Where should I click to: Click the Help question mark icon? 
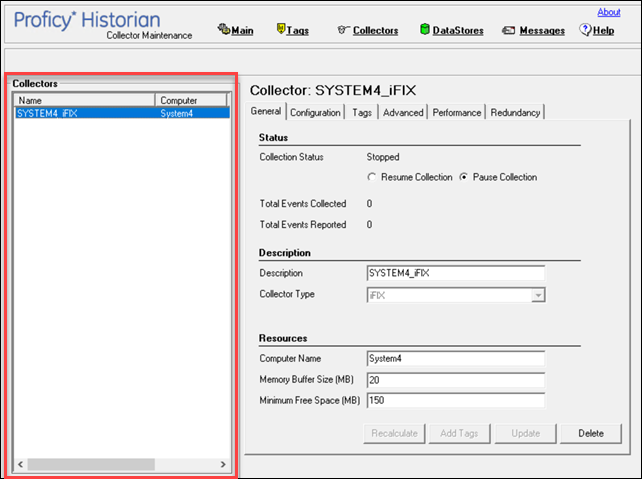(585, 29)
